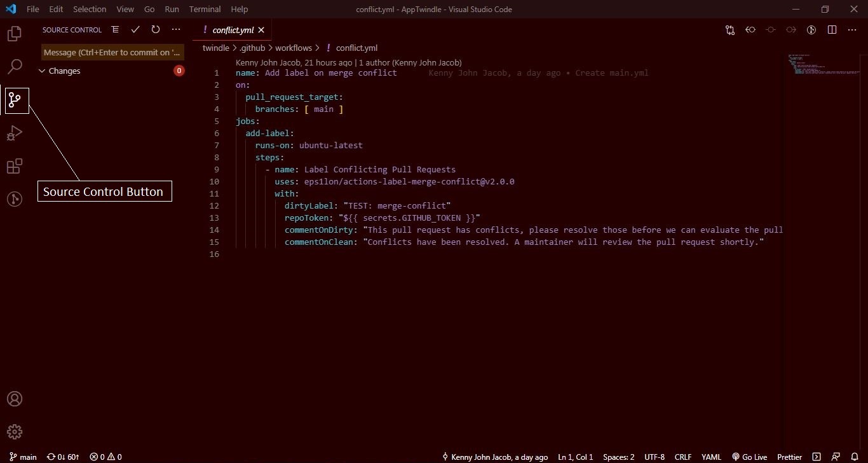Click the feedback icon in the status bar
This screenshot has width=868, height=463.
pos(836,457)
